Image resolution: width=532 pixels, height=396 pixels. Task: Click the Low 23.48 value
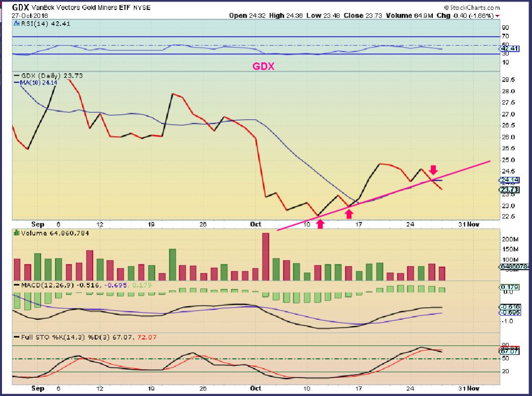pyautogui.click(x=323, y=16)
